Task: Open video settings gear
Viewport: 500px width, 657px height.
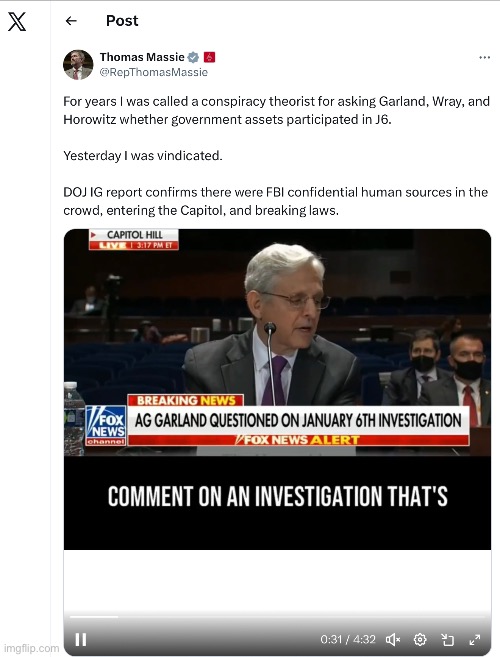Action: point(420,639)
